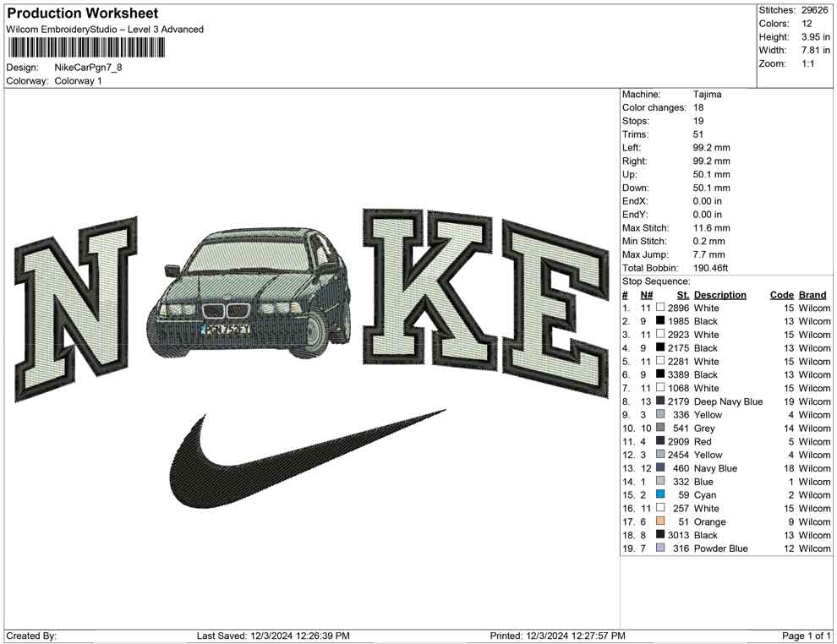Click the barcode under the worksheet title
This screenshot has width=837, height=644.
click(x=86, y=48)
